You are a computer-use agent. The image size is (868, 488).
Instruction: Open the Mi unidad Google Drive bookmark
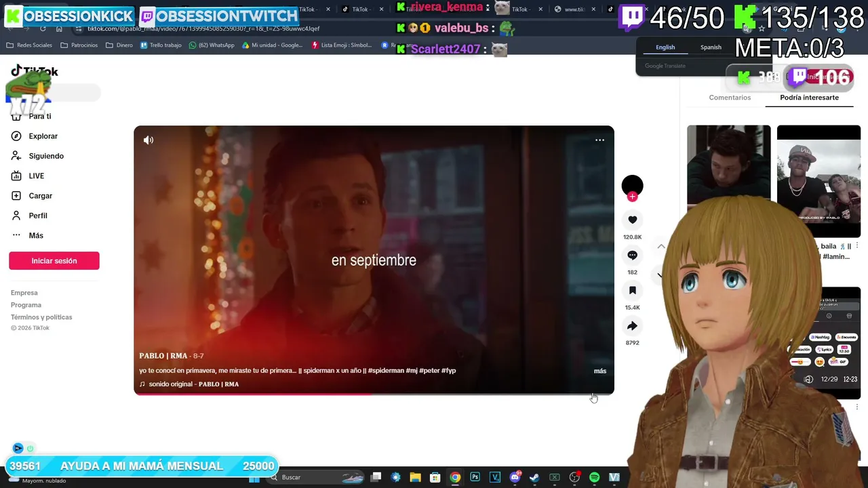coord(272,45)
